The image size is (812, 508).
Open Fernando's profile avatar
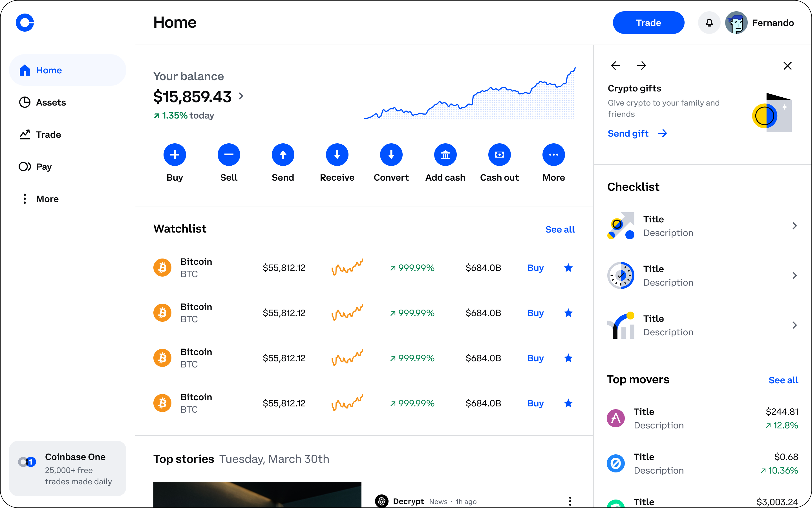point(736,23)
